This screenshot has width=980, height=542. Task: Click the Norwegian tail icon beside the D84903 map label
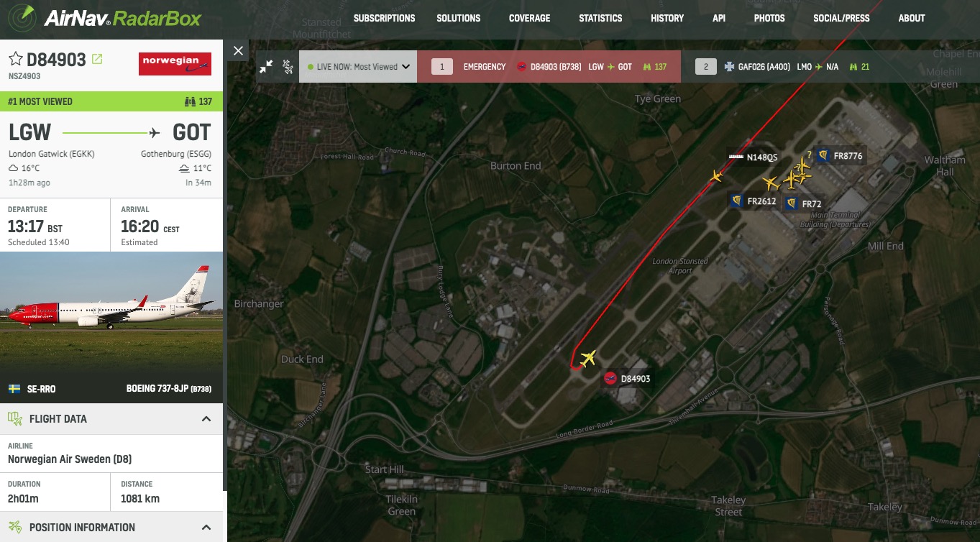(610, 379)
